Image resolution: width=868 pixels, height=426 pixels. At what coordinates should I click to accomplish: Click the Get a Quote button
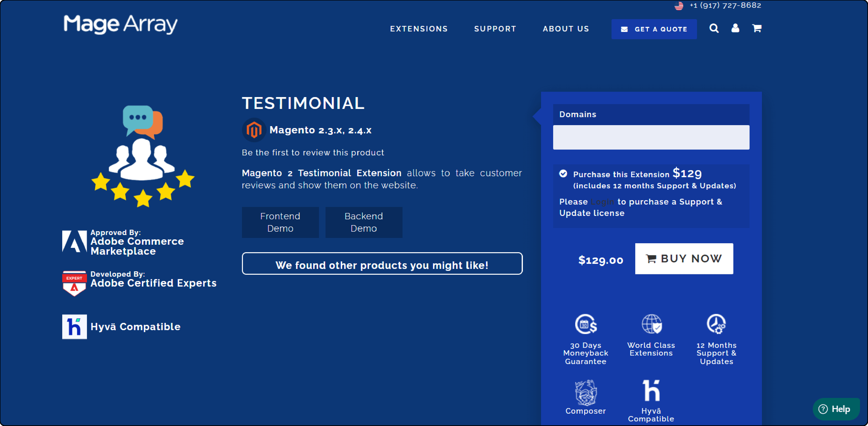(654, 29)
